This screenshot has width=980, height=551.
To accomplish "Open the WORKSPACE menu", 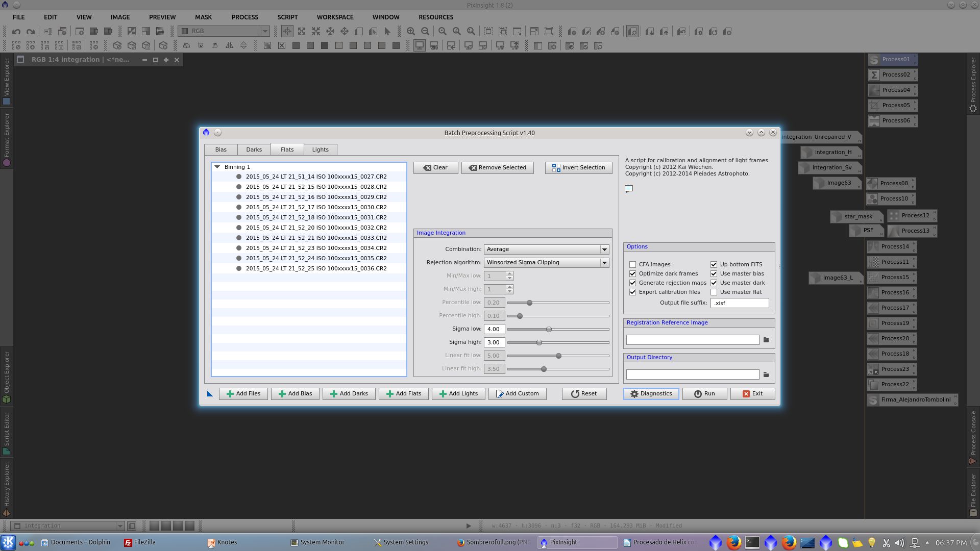I will coord(335,17).
